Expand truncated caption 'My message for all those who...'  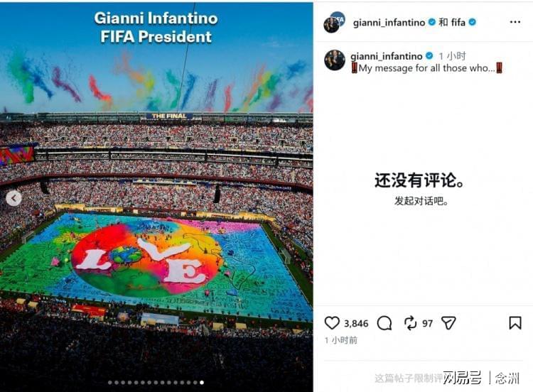pos(426,68)
